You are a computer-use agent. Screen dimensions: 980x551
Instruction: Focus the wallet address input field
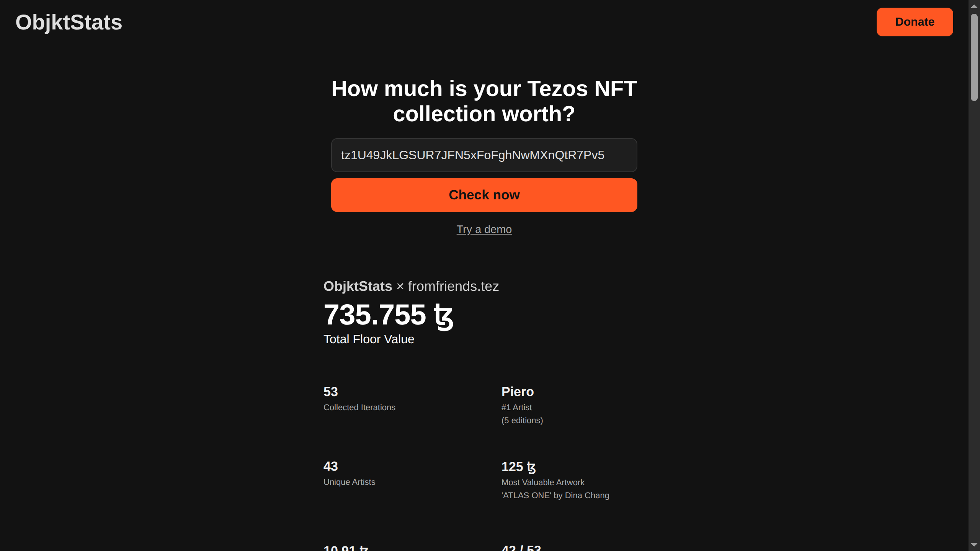click(x=484, y=155)
